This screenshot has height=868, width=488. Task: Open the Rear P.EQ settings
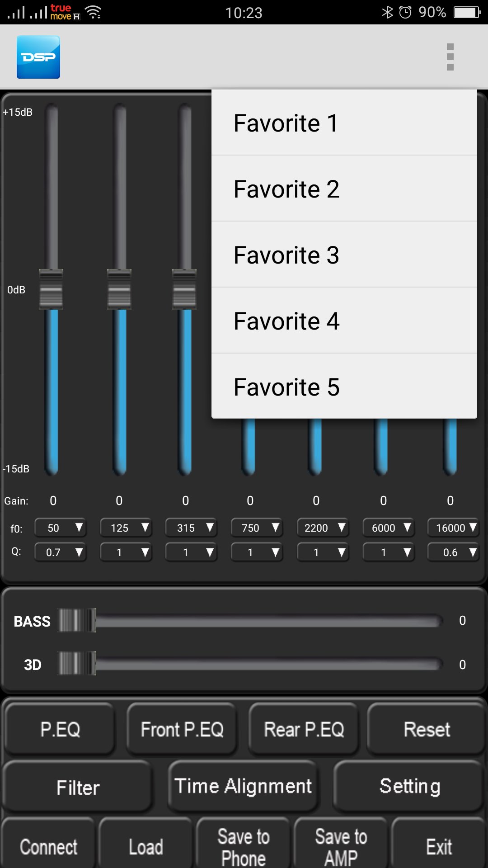pyautogui.click(x=304, y=729)
